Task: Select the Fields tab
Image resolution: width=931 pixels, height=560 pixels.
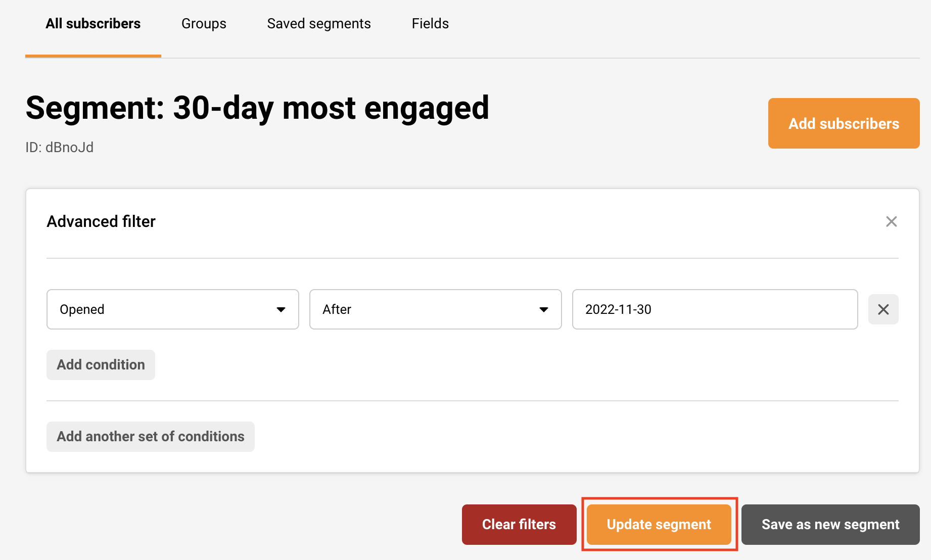Action: [x=430, y=24]
